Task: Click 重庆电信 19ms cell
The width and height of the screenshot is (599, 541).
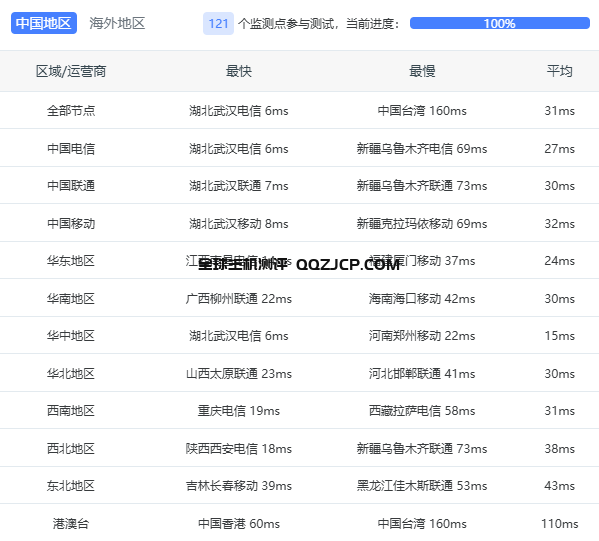Action: pos(239,411)
